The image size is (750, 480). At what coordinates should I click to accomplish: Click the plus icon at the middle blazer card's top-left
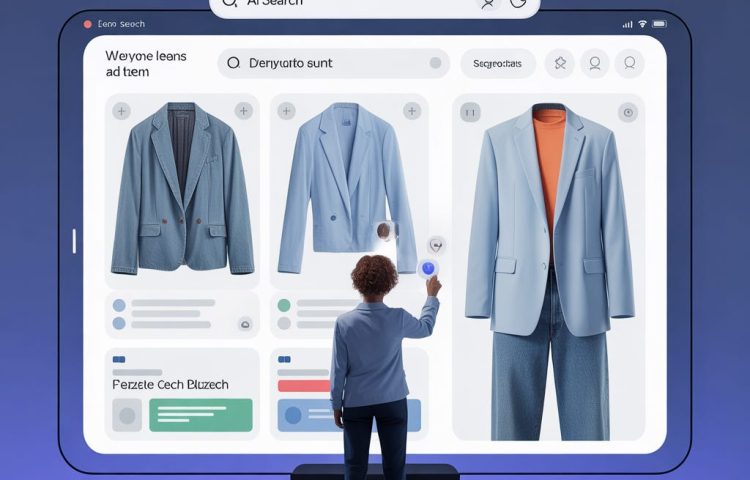[287, 111]
